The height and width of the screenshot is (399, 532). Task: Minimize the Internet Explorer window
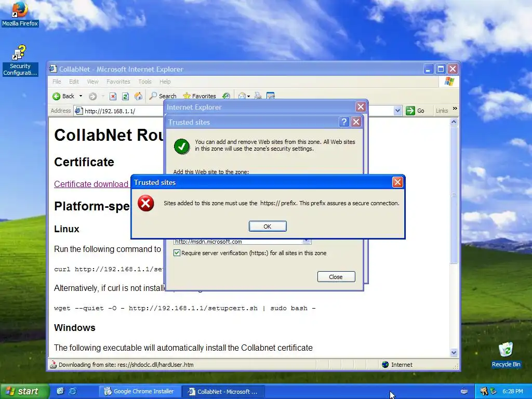[429, 69]
